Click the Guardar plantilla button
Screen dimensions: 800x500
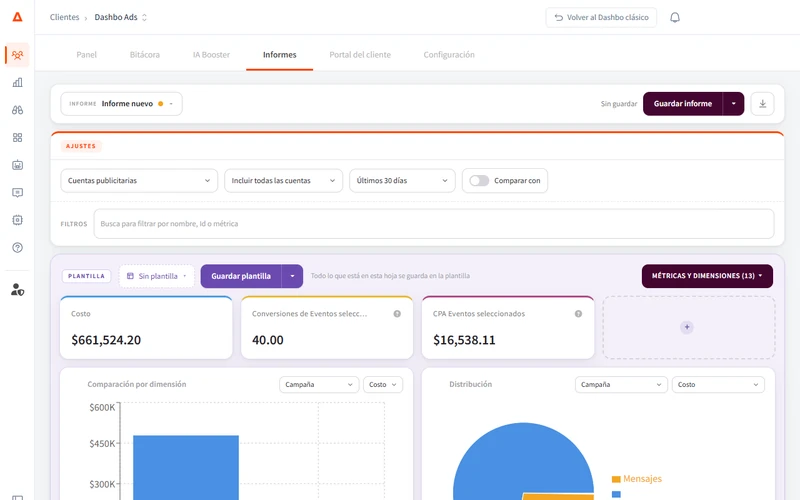pos(241,276)
